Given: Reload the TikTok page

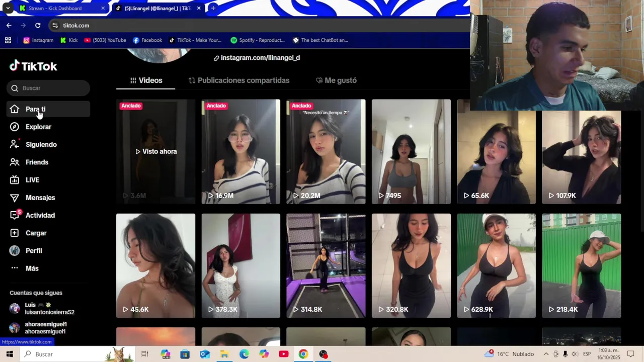Looking at the screenshot, I should 38,25.
